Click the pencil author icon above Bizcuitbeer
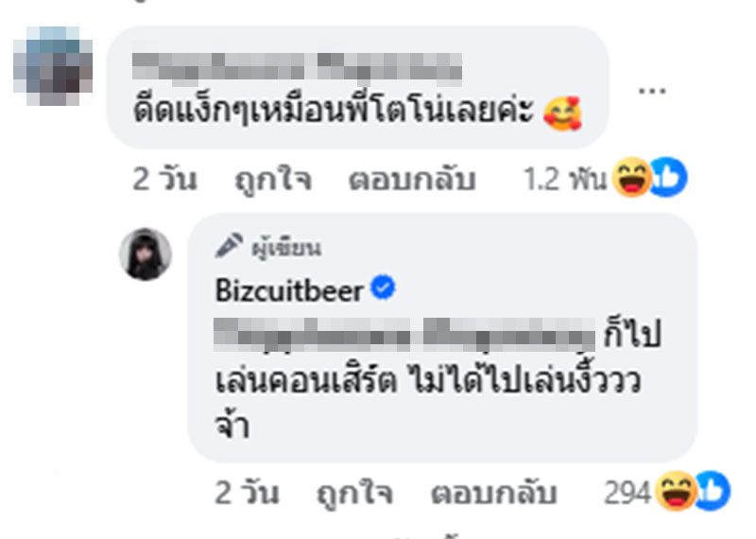This screenshot has width=756, height=539. pos(229,245)
